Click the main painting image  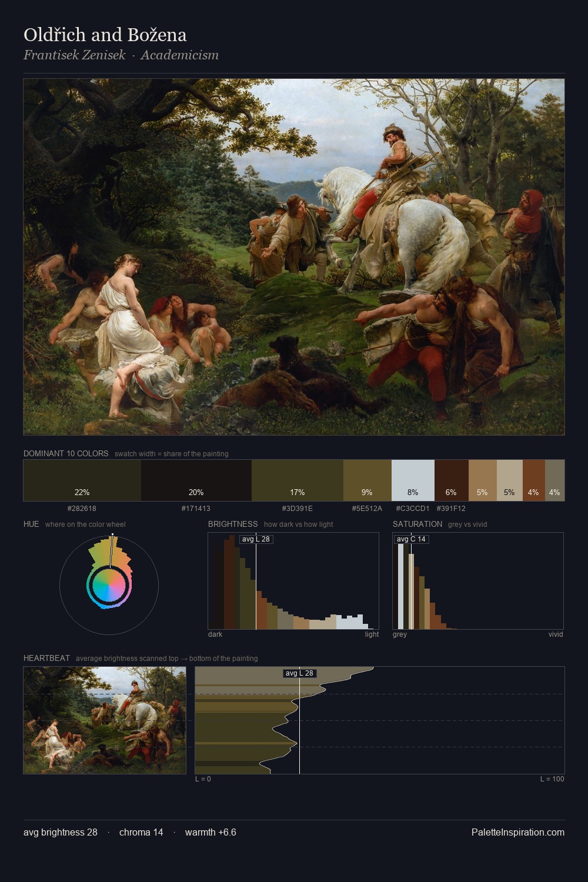tap(294, 257)
